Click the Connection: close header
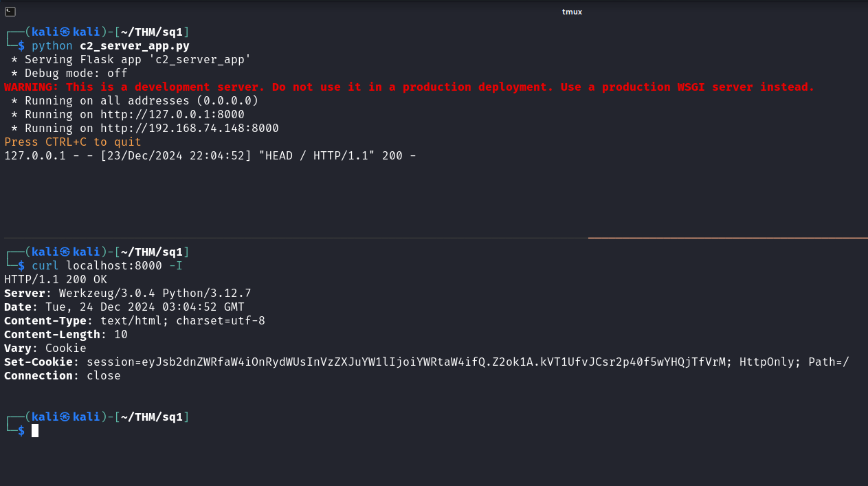 coord(62,376)
